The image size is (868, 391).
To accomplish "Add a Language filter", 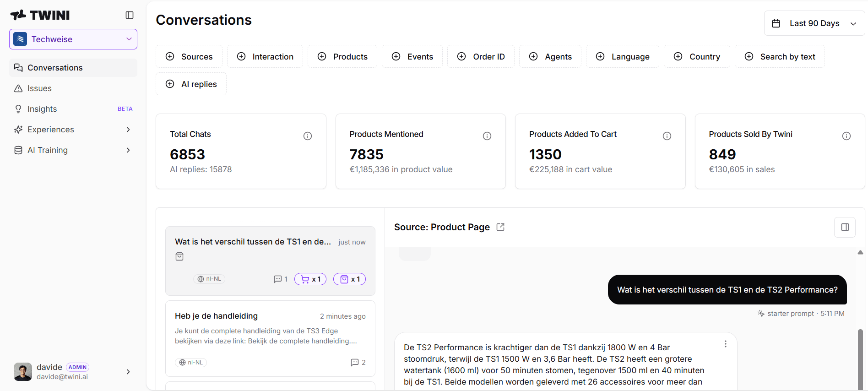I will click(623, 57).
